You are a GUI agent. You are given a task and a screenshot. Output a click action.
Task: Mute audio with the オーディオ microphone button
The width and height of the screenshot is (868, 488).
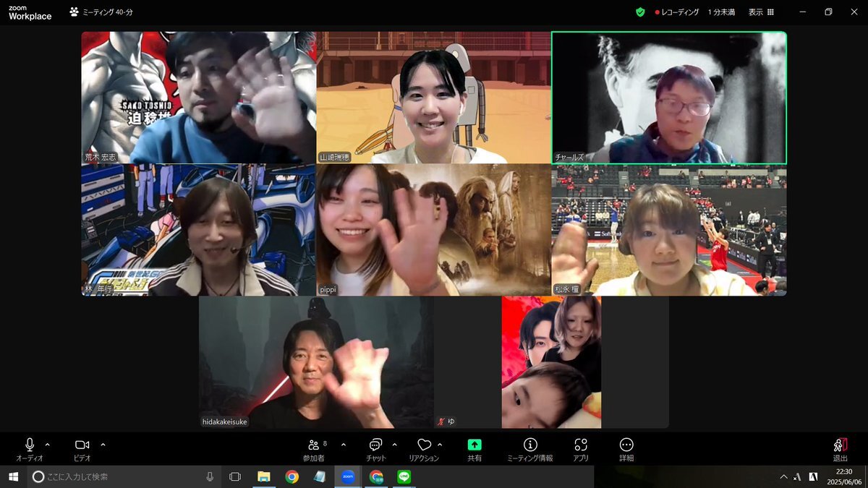tap(30, 450)
